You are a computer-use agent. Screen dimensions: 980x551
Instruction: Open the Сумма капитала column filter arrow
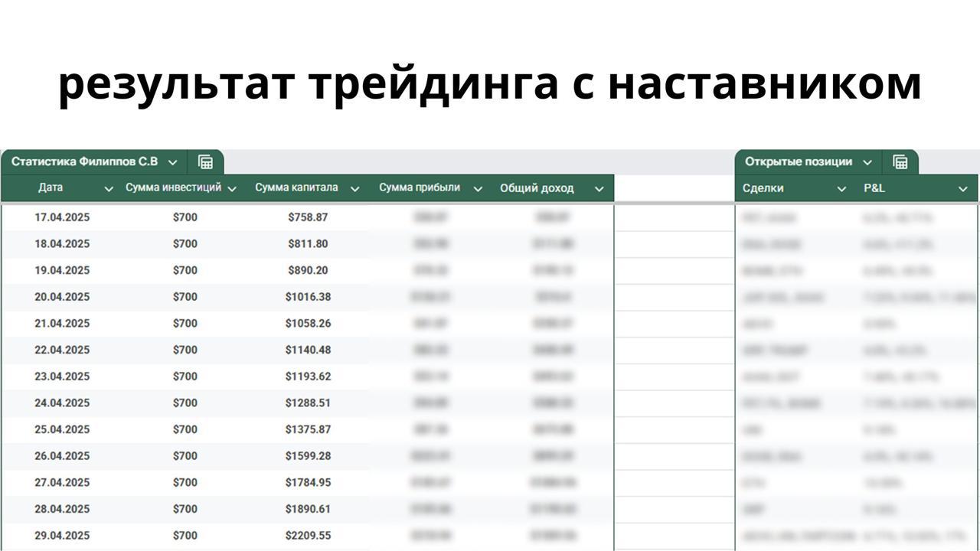click(x=354, y=189)
